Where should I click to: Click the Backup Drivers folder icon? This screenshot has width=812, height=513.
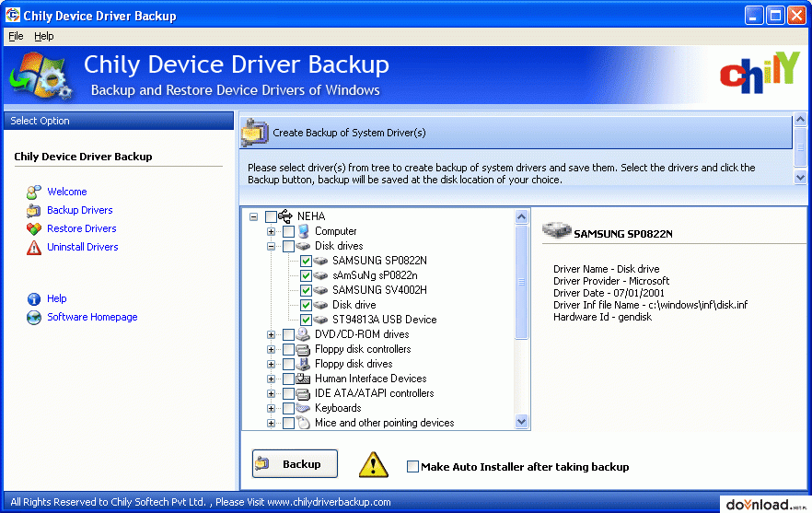pyautogui.click(x=34, y=210)
